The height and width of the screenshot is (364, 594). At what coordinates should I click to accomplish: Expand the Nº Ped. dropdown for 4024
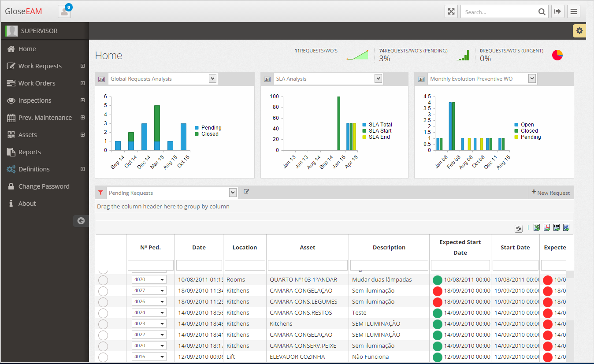pyautogui.click(x=162, y=312)
